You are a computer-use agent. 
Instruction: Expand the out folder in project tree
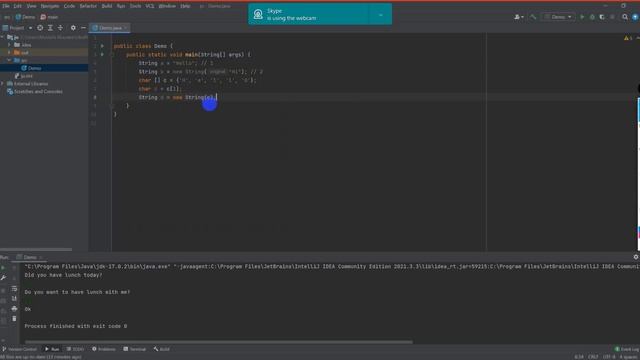click(x=9, y=53)
